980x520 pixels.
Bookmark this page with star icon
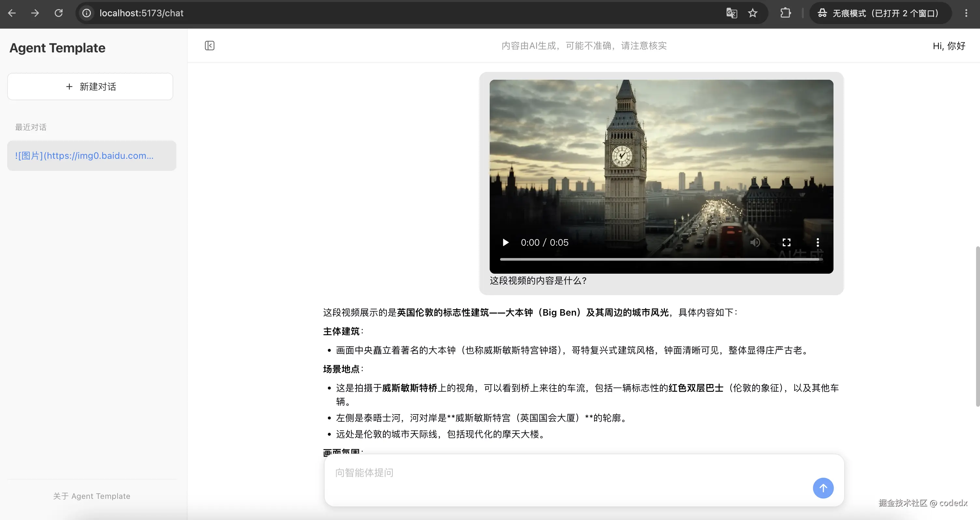752,13
